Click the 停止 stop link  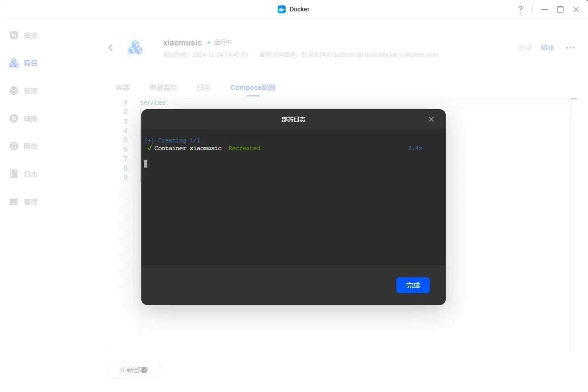point(548,48)
